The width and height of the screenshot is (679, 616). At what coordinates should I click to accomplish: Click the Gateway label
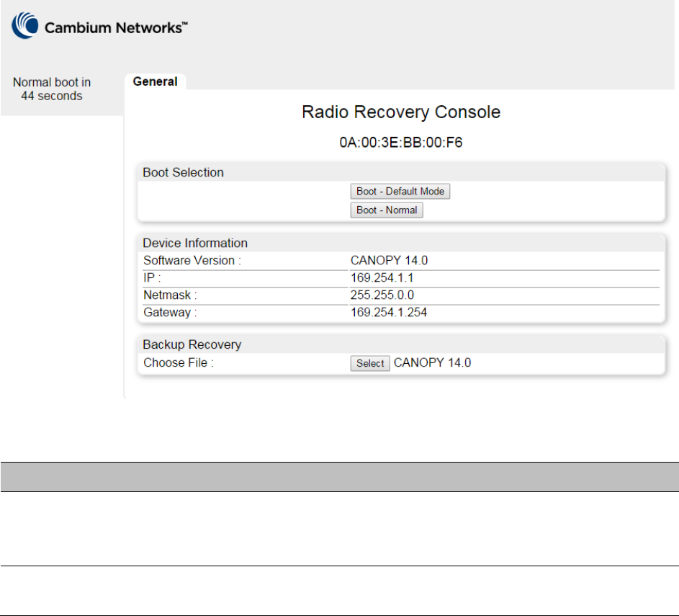click(x=170, y=313)
